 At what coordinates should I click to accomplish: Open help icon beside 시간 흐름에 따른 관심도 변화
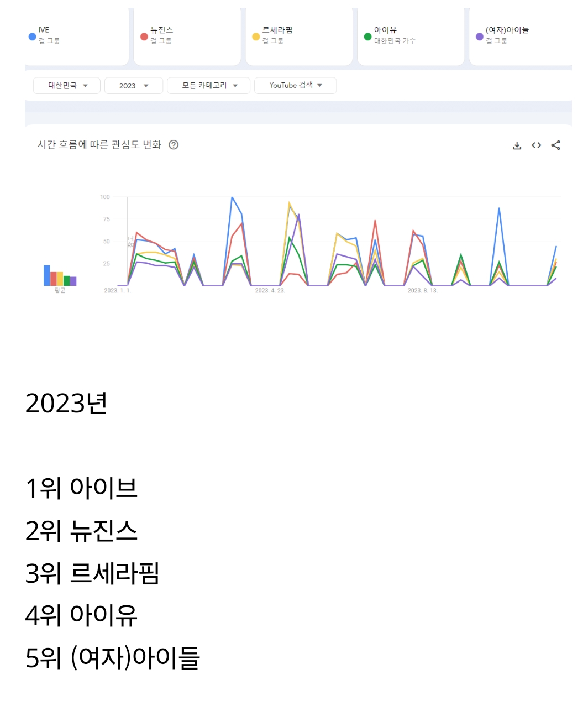(174, 145)
